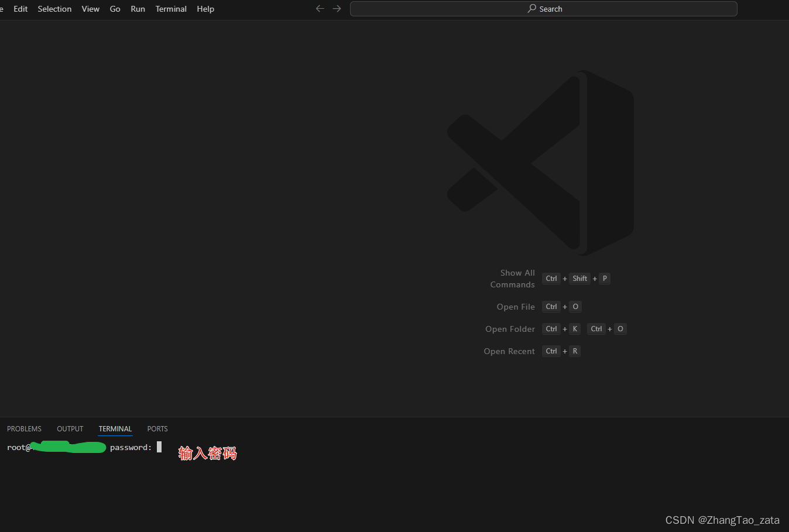Open the Terminal menu
This screenshot has height=532, width=789.
coord(171,9)
